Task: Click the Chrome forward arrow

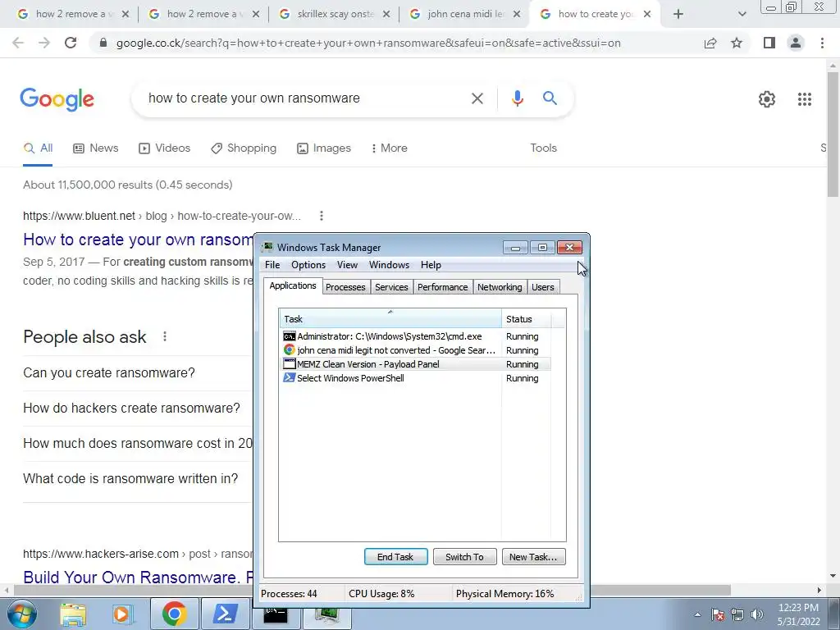Action: tap(44, 43)
